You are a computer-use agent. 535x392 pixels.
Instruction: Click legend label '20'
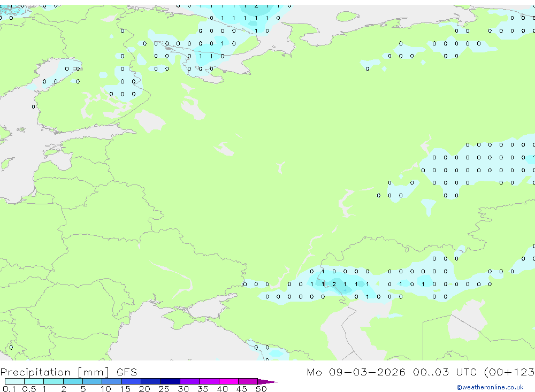point(144,389)
